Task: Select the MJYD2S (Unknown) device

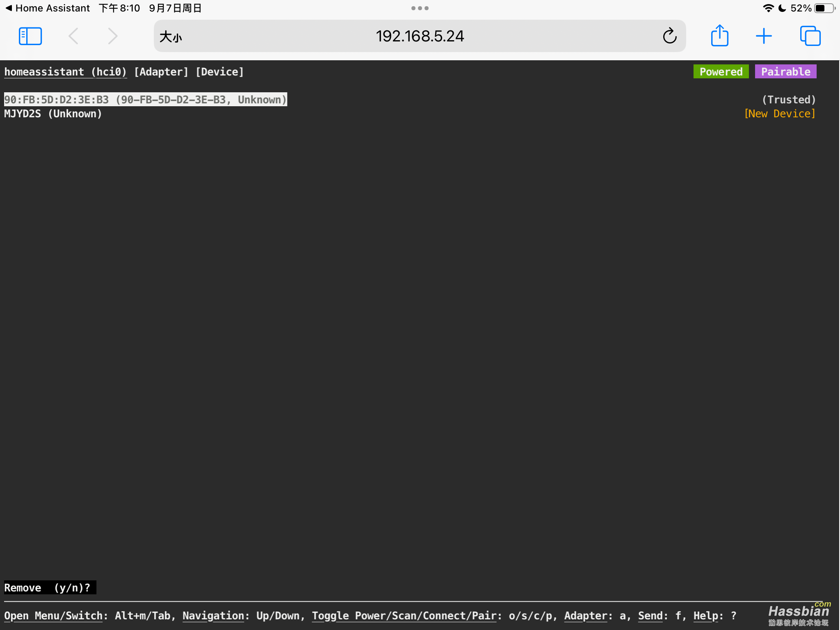Action: tap(53, 114)
